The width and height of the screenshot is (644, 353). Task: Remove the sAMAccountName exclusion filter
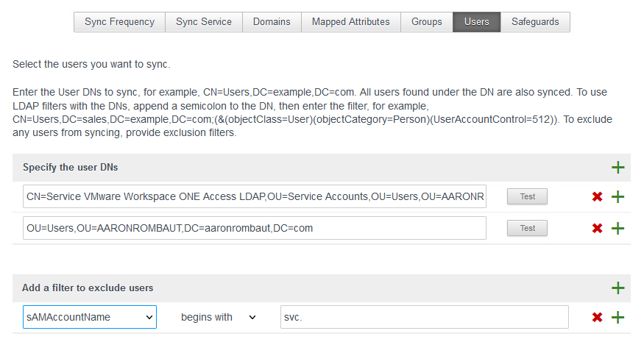point(598,318)
